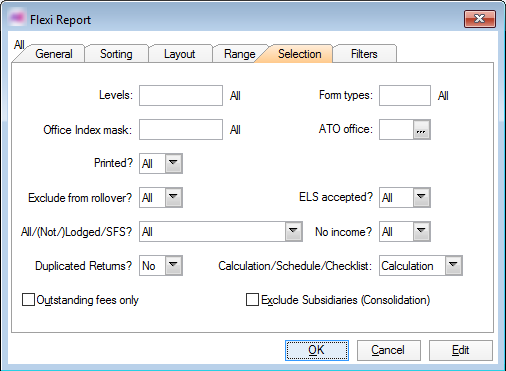Click All text beside Office Index mask

(235, 130)
